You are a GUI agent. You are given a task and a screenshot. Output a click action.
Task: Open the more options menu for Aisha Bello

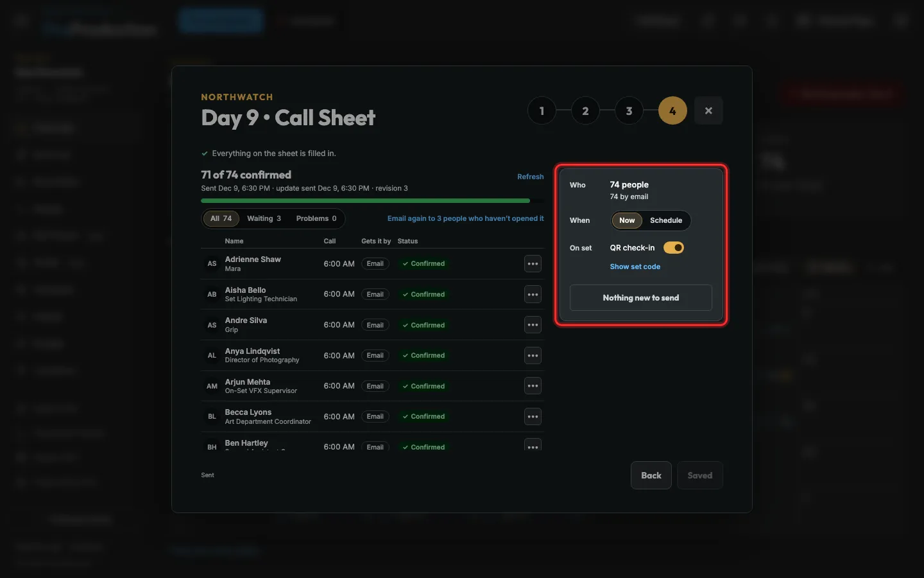pyautogui.click(x=533, y=295)
